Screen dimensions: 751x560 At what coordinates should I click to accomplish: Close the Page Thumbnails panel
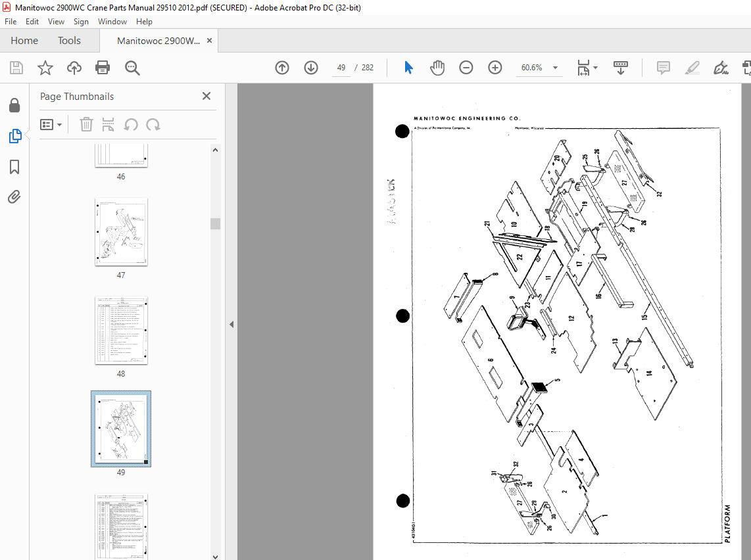(206, 96)
